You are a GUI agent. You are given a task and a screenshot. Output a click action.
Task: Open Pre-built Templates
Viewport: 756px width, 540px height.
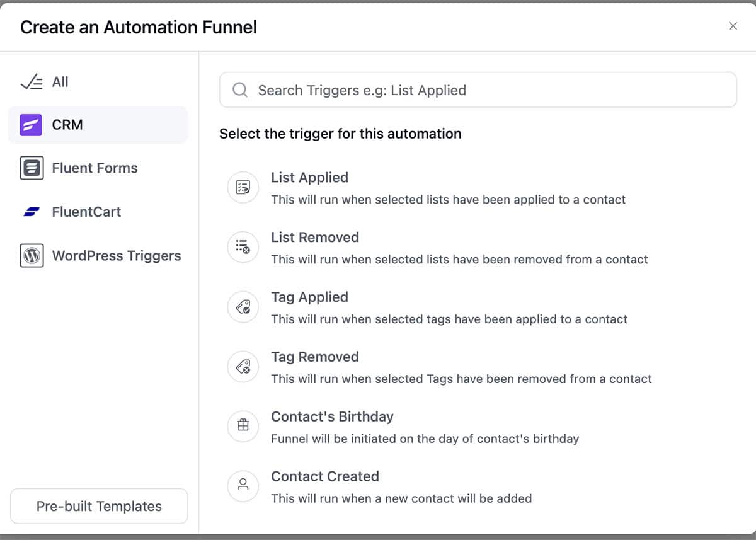tap(99, 506)
